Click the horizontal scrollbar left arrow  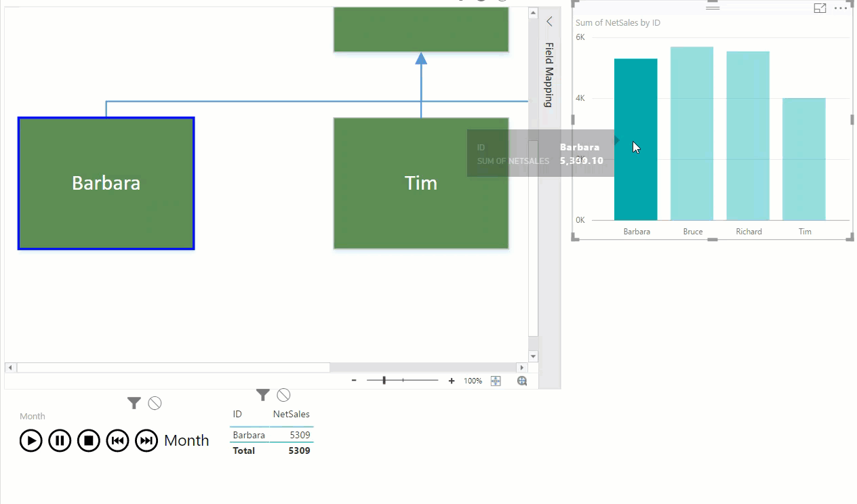[9, 367]
